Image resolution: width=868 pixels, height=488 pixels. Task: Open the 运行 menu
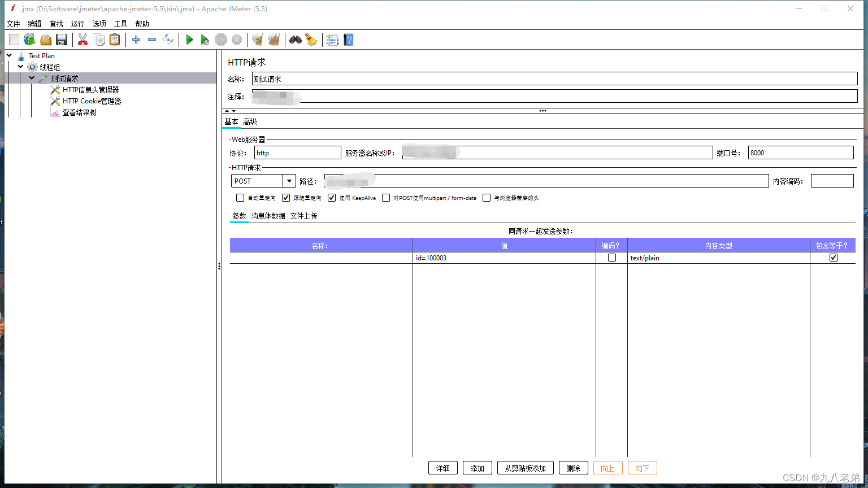[77, 24]
